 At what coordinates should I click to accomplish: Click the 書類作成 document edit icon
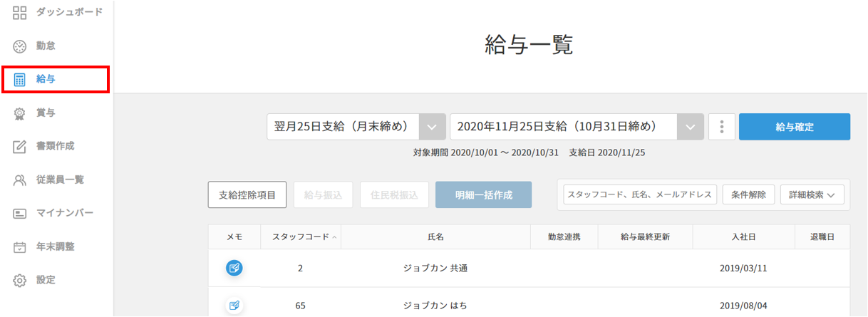point(20,146)
